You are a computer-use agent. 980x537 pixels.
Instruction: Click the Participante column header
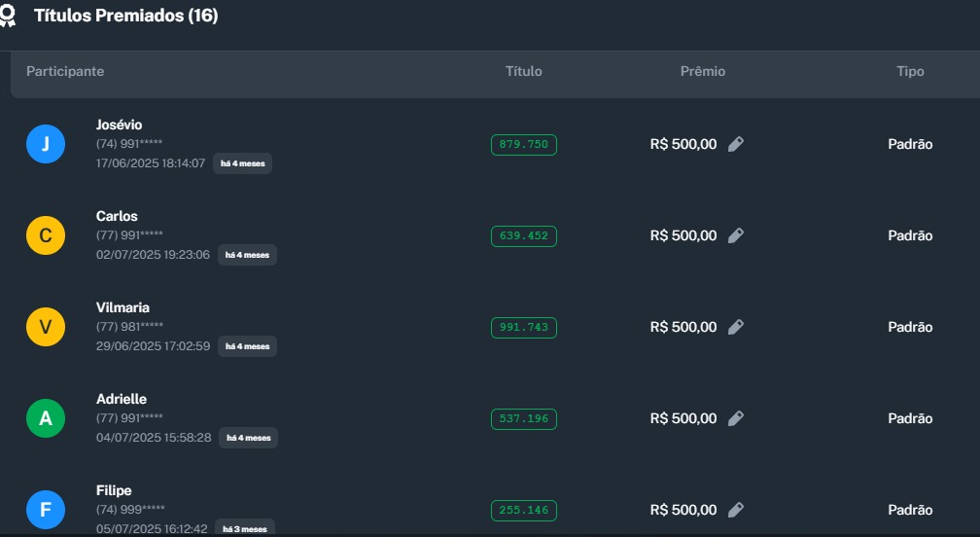65,72
